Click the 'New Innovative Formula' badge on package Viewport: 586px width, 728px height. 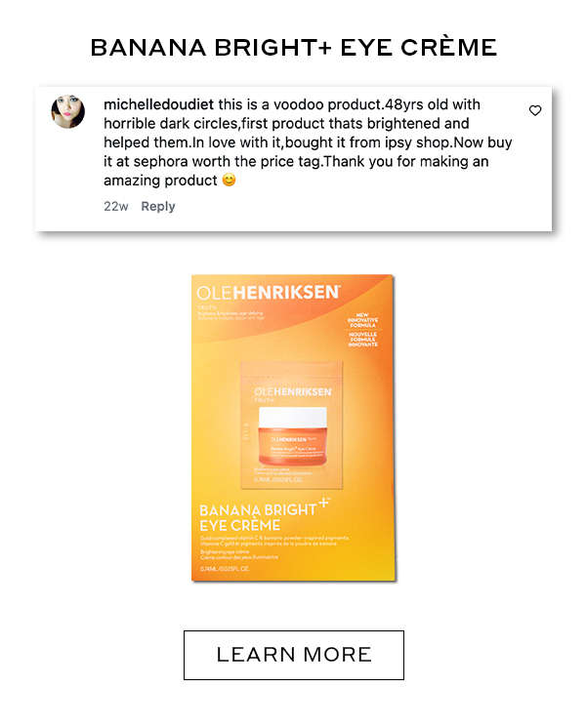(362, 320)
